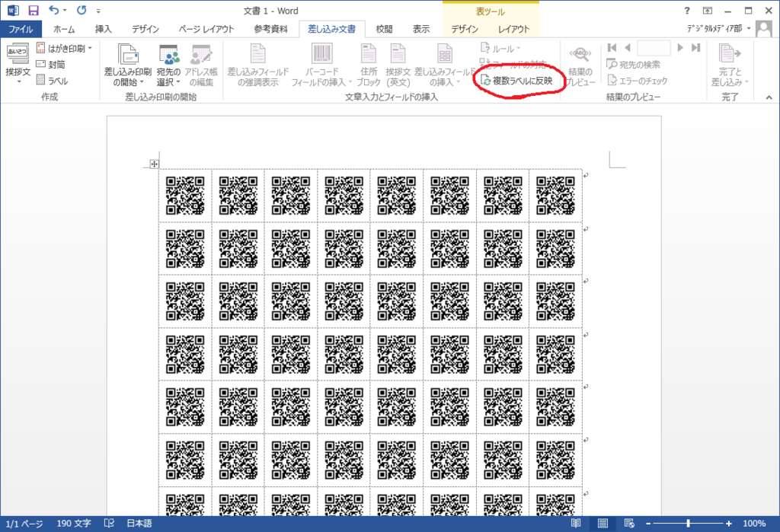Switch to read mode view
Viewport: 780px width, 532px height.
coord(576,524)
